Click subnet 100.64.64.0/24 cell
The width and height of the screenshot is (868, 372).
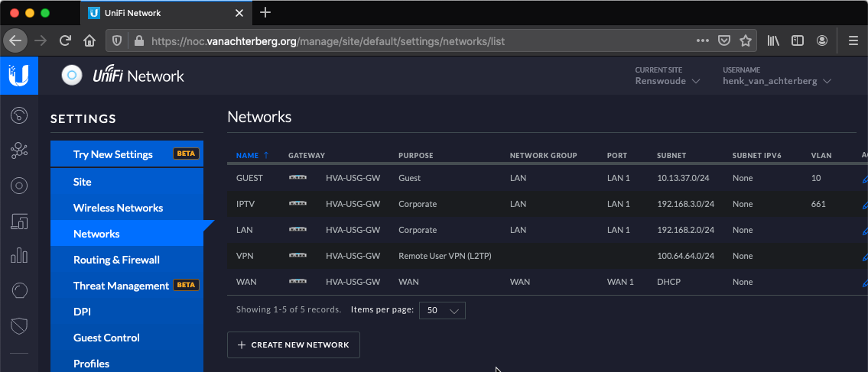686,256
